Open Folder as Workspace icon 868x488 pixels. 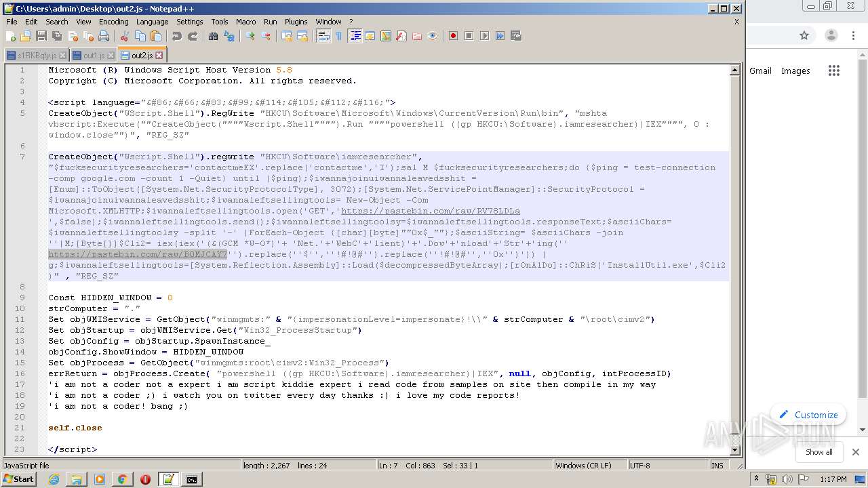417,36
